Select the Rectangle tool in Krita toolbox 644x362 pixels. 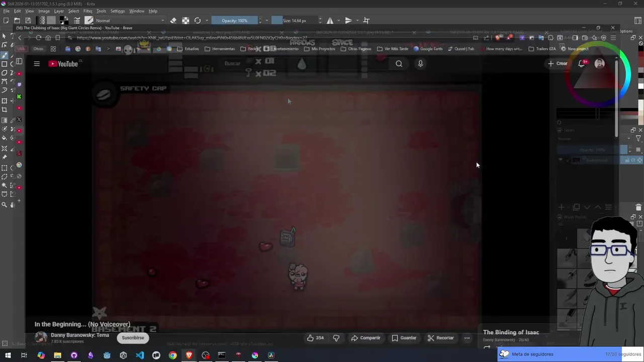(5, 64)
